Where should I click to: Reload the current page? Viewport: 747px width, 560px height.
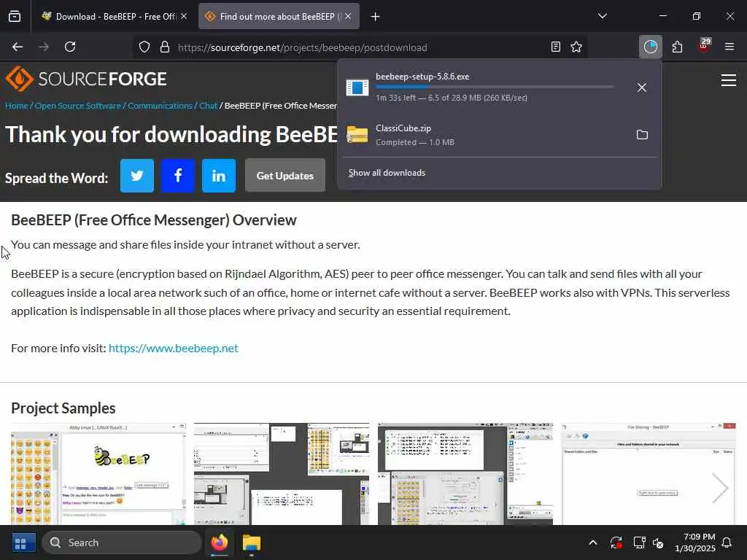(x=70, y=47)
